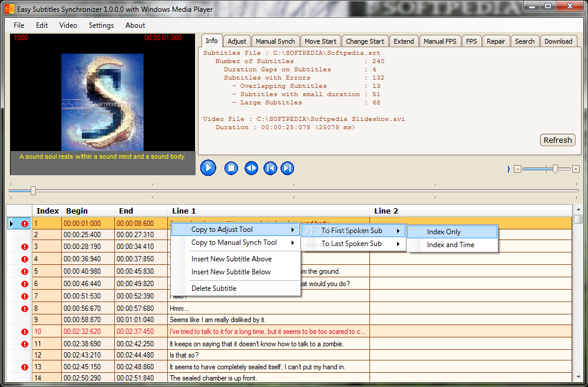588x387 pixels.
Task: Click error icon on subtitle row 1
Action: tap(25, 224)
